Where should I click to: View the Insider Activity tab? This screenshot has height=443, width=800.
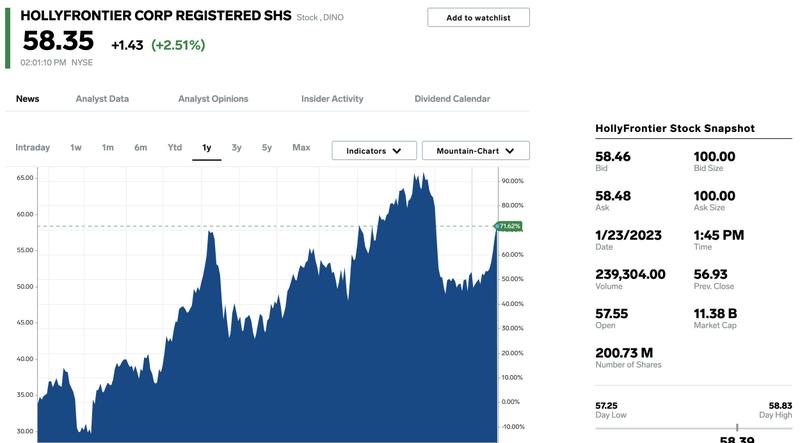click(332, 99)
